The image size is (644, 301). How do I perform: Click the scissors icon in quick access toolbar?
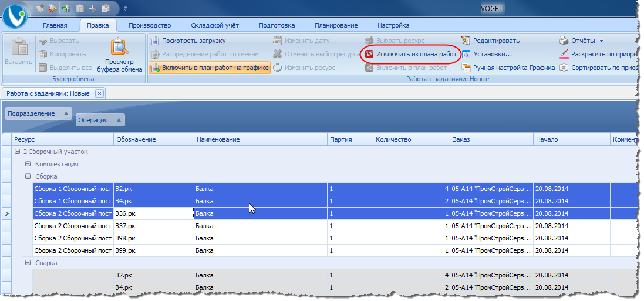(93, 8)
